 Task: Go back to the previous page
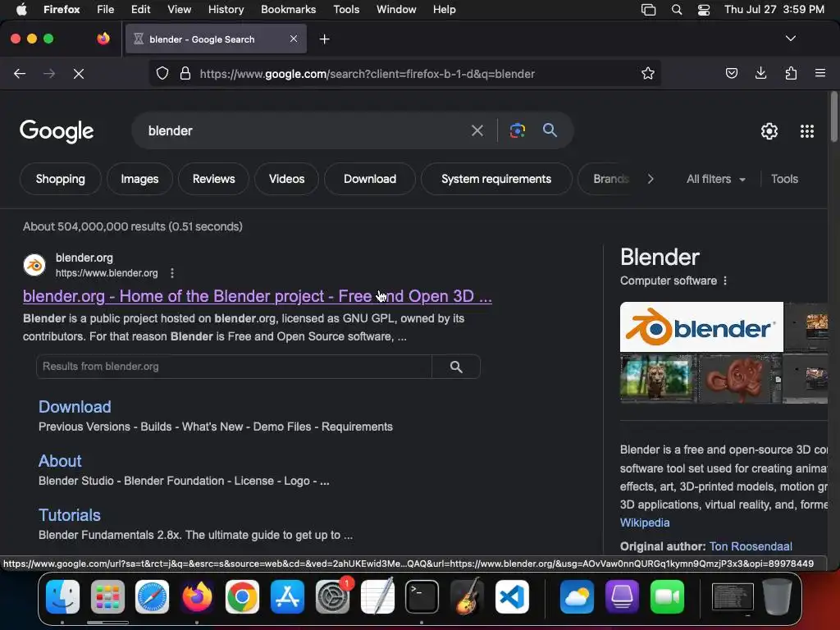pos(20,73)
